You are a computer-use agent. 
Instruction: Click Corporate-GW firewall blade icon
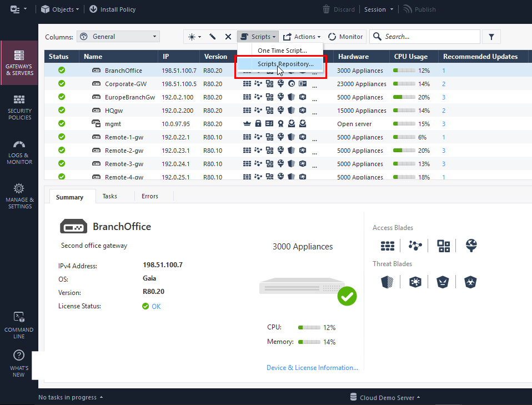point(247,83)
